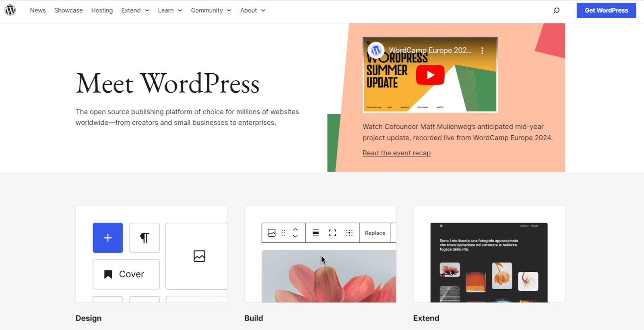Open the video's three-dot options menu

[x=482, y=51]
